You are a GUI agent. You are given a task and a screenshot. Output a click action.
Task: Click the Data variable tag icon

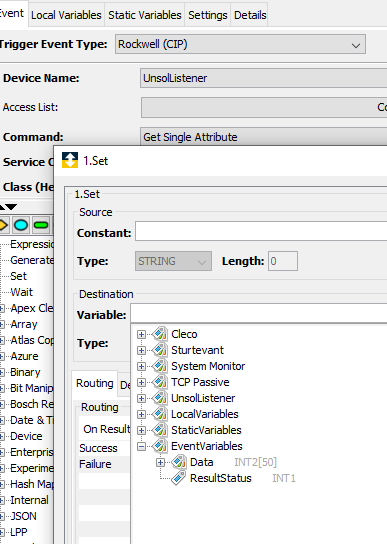[179, 462]
